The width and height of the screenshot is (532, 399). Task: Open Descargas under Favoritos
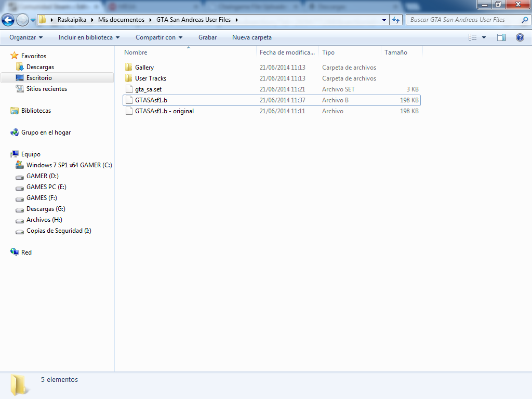point(40,67)
